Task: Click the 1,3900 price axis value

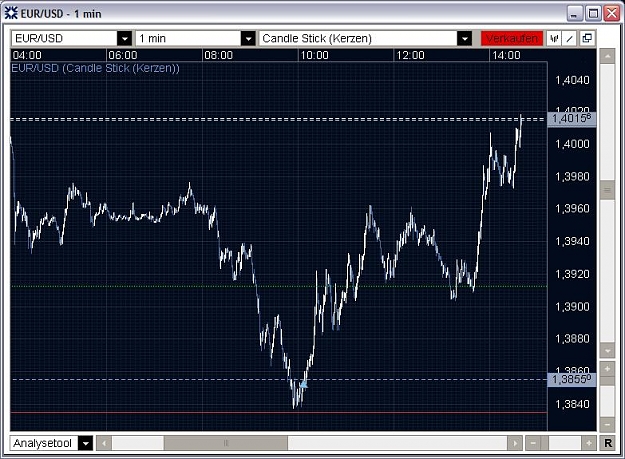Action: click(x=572, y=307)
